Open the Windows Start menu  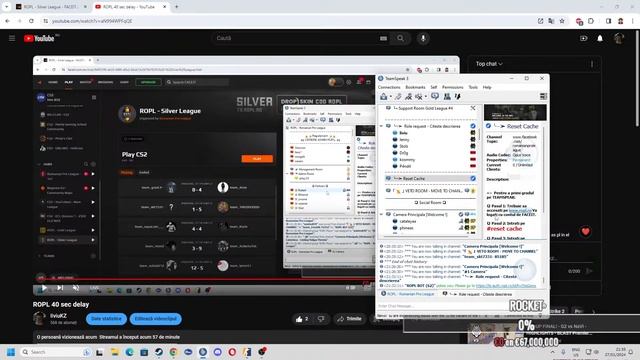click(11, 352)
